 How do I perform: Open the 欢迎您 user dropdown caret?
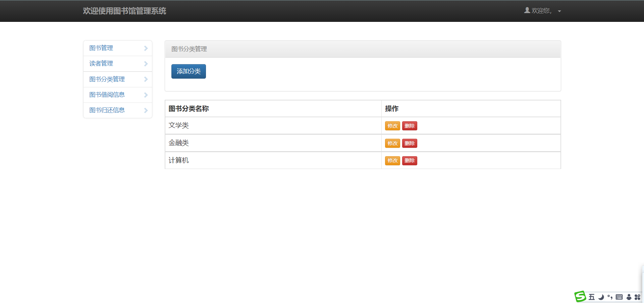pos(559,11)
